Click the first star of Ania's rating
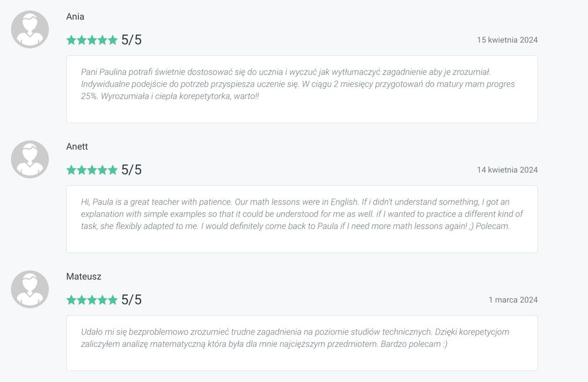 [x=72, y=40]
